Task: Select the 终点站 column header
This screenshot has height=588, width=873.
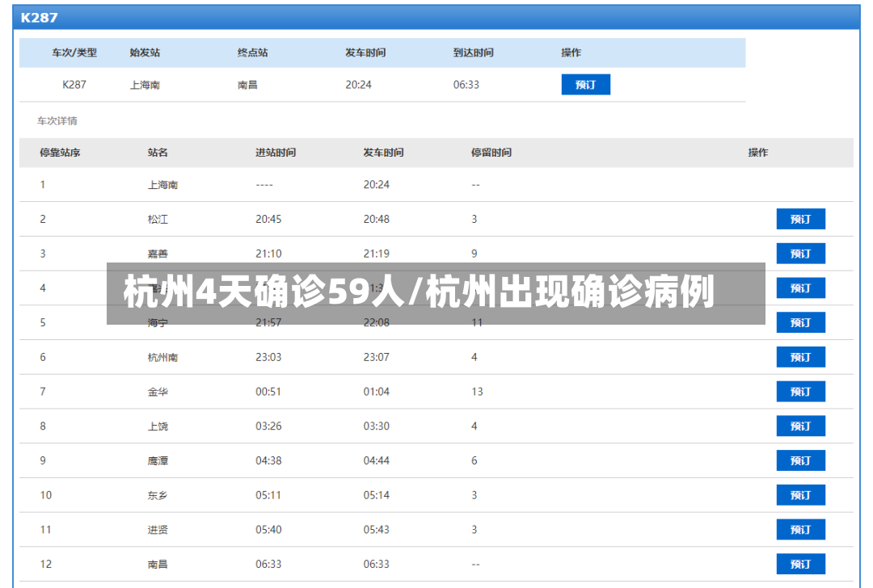Action: (x=252, y=52)
